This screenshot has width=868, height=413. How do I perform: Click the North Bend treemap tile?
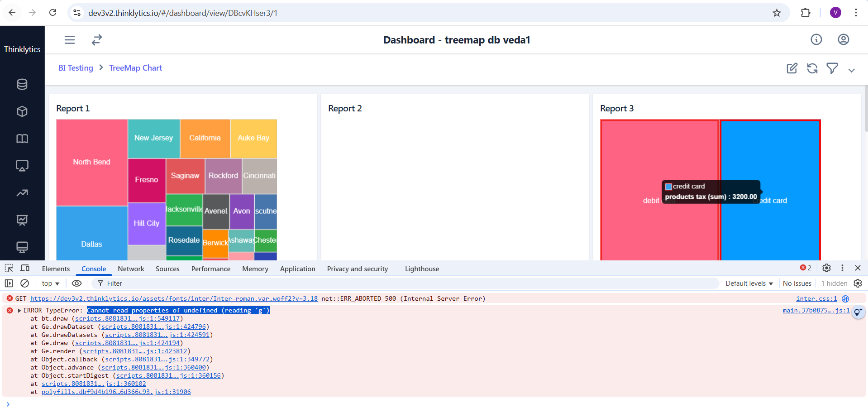tap(91, 162)
